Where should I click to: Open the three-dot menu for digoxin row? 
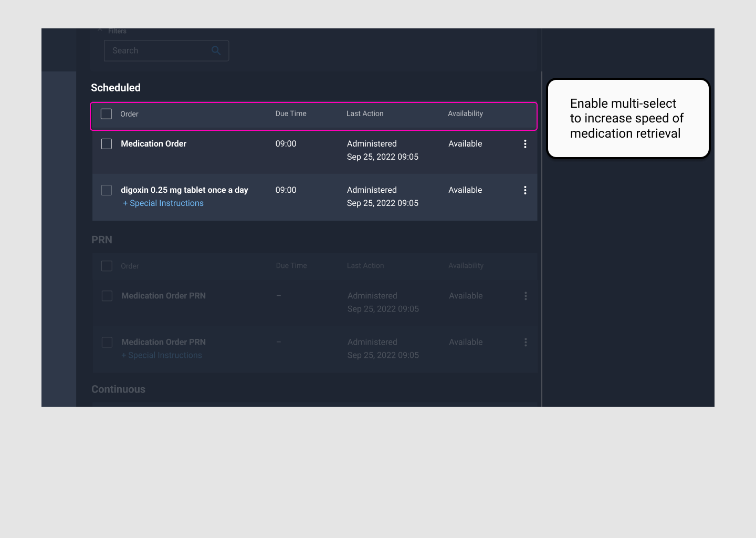point(525,190)
